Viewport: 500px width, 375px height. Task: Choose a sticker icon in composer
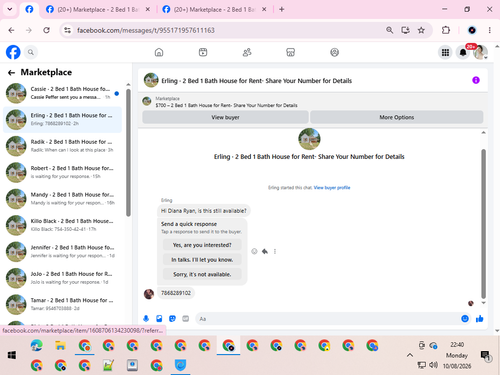coord(172,319)
